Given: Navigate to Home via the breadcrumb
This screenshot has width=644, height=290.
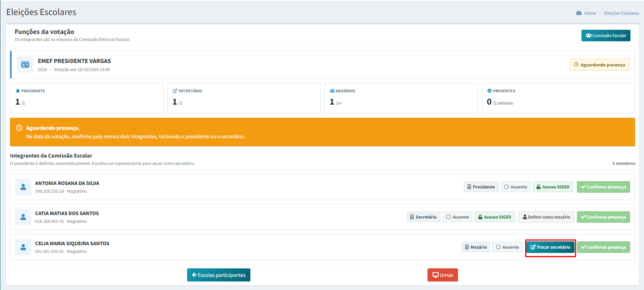Looking at the screenshot, I should 590,13.
